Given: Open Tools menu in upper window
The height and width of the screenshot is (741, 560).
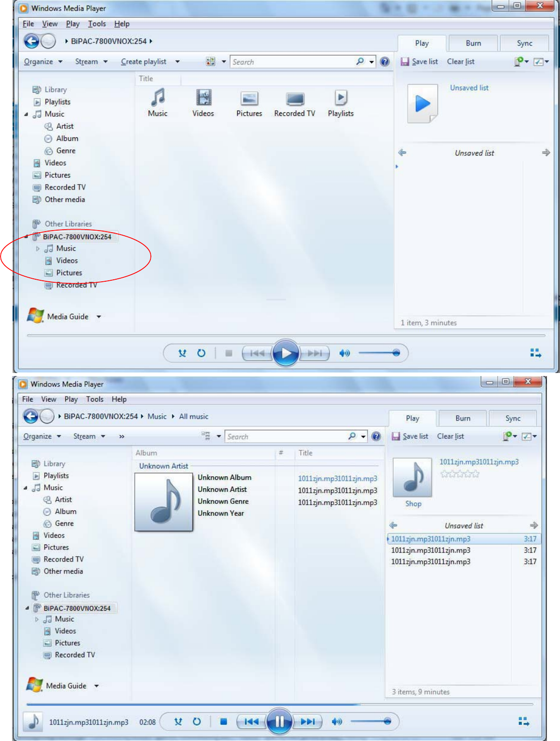Looking at the screenshot, I should [x=97, y=24].
